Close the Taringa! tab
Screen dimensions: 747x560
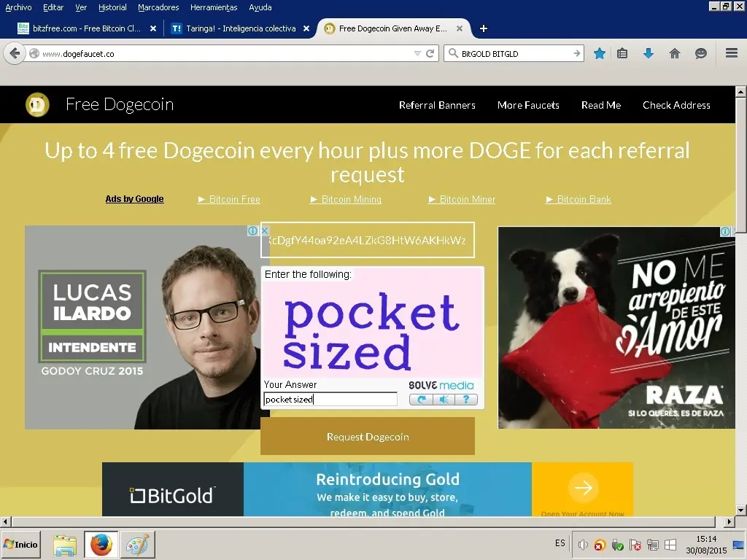click(306, 28)
